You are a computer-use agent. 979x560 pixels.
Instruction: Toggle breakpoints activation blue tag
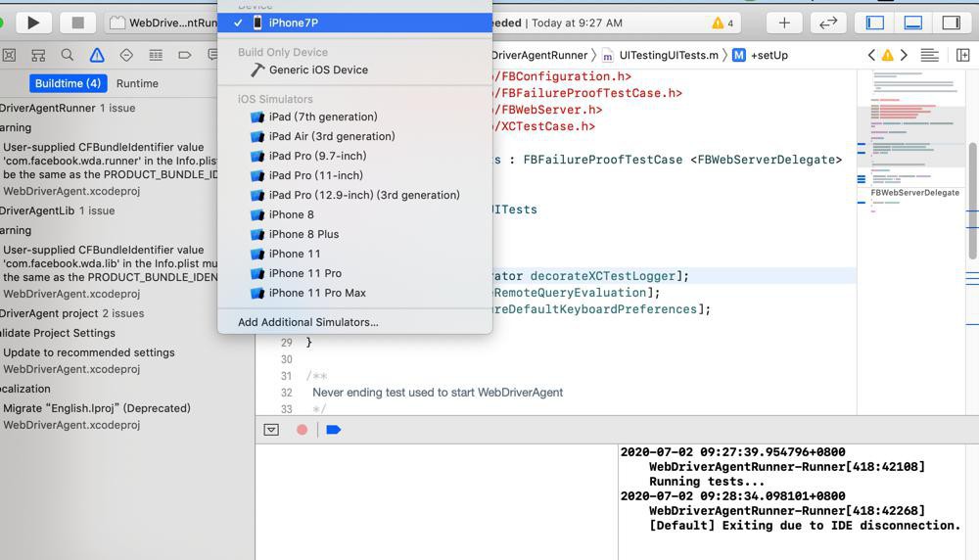pos(334,430)
